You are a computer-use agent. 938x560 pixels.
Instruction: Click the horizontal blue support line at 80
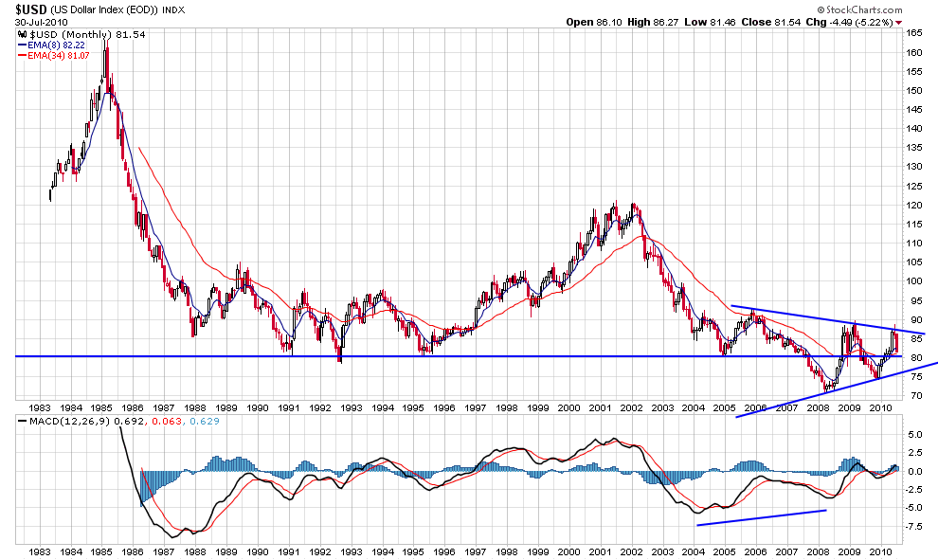pyautogui.click(x=459, y=356)
